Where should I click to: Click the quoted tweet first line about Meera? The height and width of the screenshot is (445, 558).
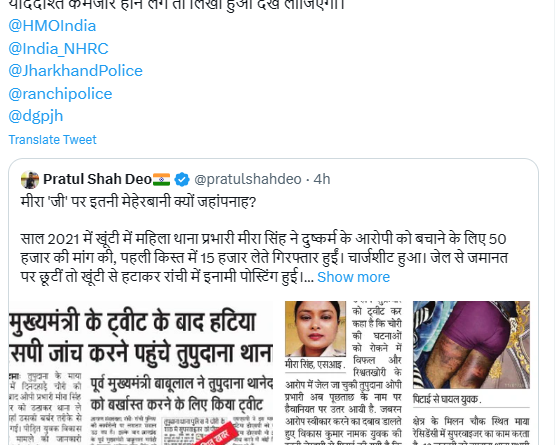click(138, 202)
